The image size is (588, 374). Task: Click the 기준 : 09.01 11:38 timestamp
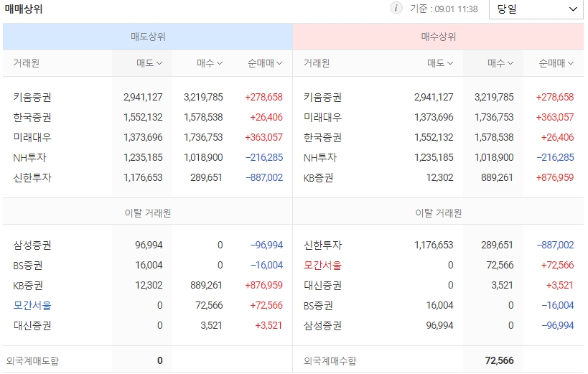(x=444, y=9)
